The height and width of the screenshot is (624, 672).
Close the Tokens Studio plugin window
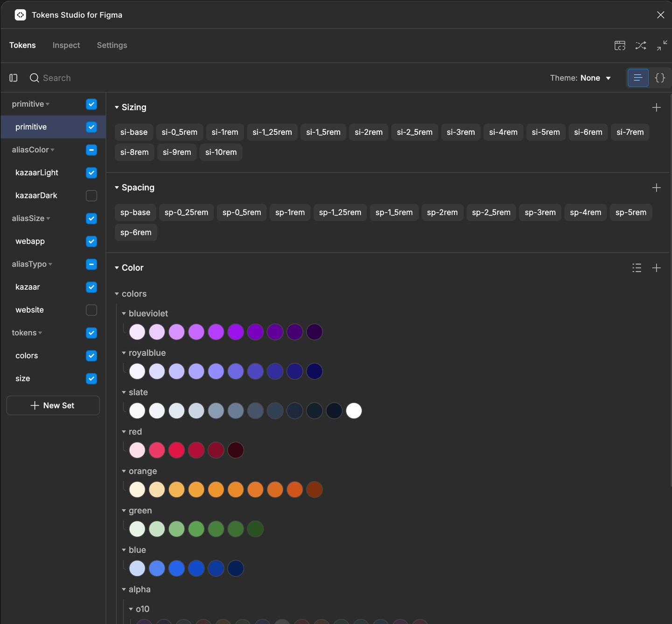[660, 15]
